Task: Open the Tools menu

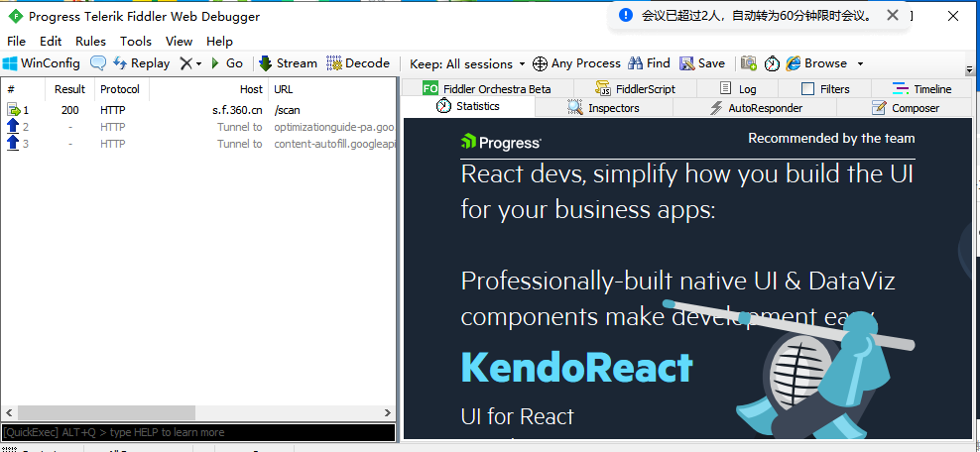Action: (136, 42)
